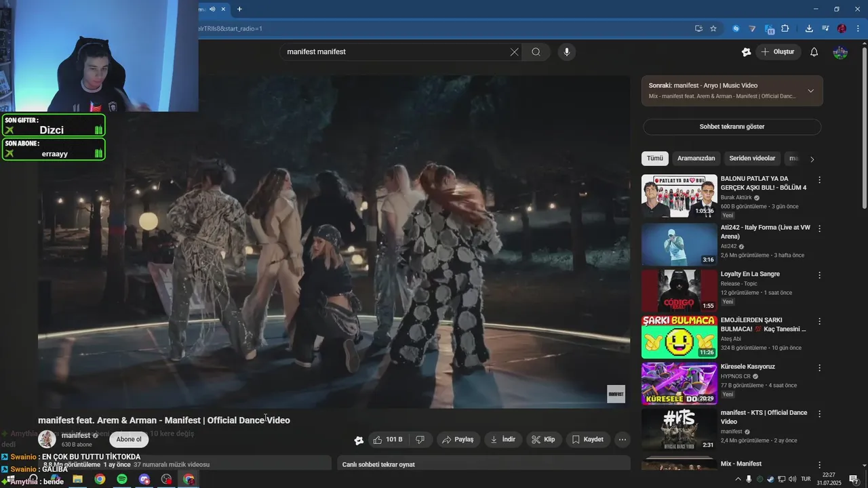
Task: Open BALONU PATLAT video thumbnail
Action: pos(679,196)
